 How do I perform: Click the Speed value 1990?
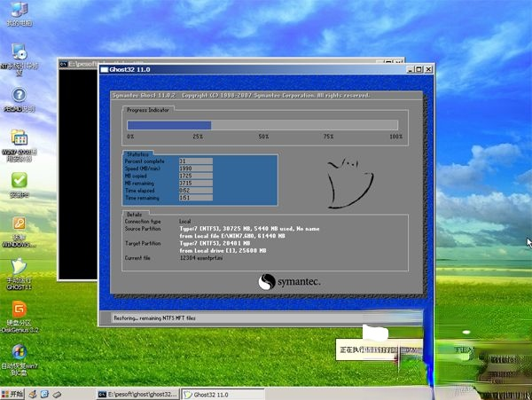tap(196, 169)
